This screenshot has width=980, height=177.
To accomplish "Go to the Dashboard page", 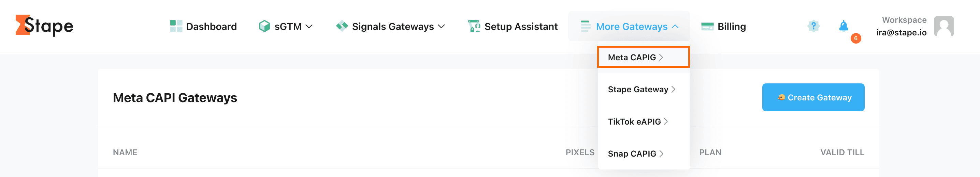I will [211, 27].
